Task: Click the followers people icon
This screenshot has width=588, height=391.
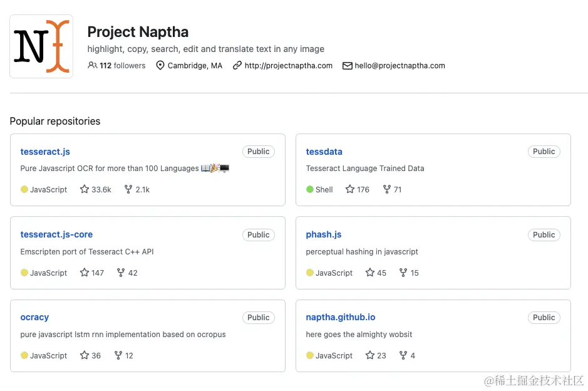Action: tap(93, 65)
